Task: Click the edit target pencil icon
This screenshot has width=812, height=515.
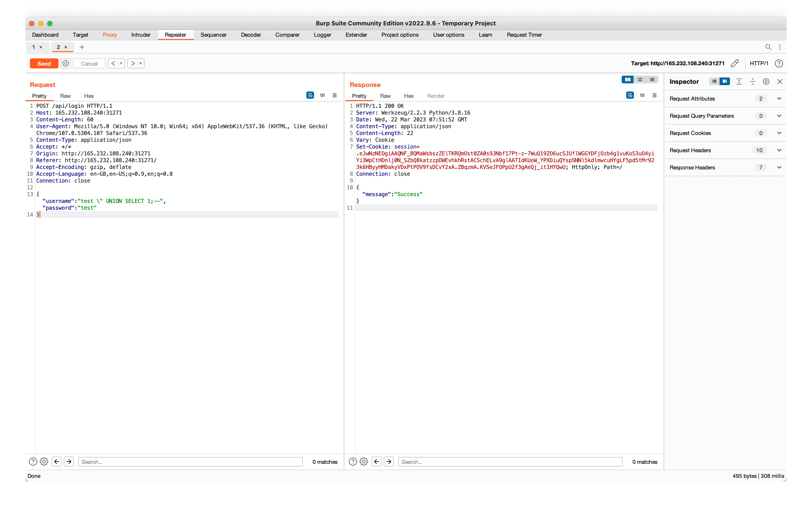Action: click(735, 63)
